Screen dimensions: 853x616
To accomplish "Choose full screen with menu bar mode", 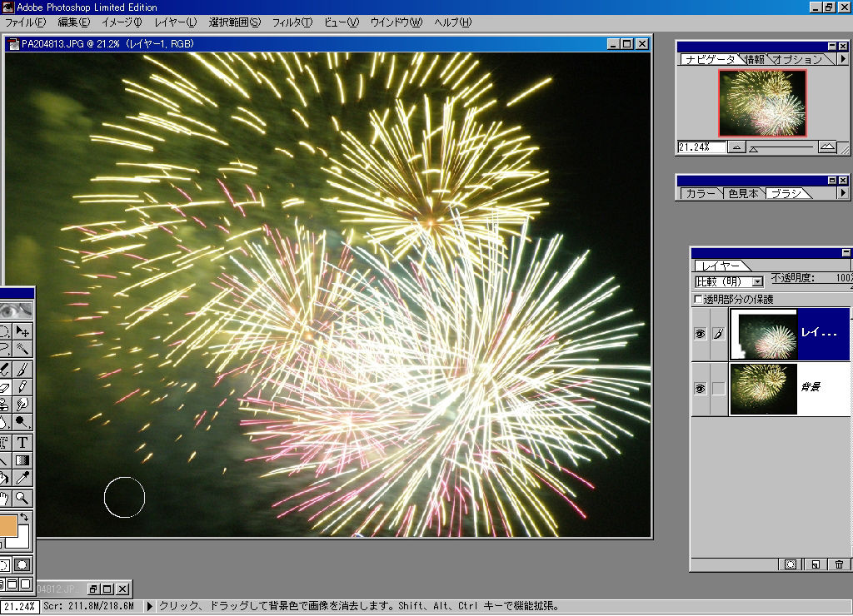I will coord(13,584).
